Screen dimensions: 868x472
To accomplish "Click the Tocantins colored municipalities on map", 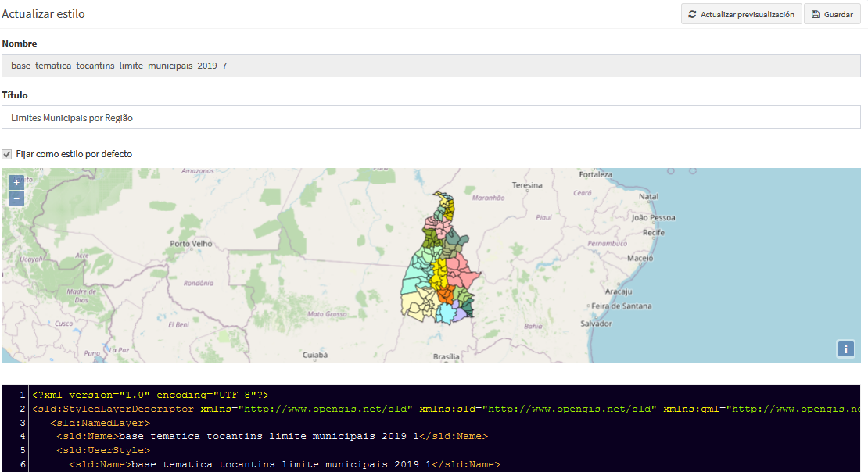I will coord(440,259).
